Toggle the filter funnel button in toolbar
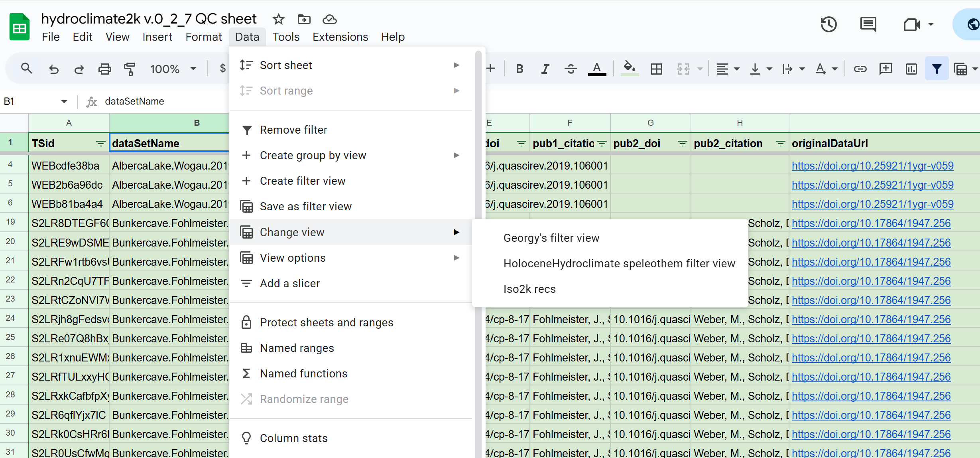The width and height of the screenshot is (980, 458). (x=937, y=69)
